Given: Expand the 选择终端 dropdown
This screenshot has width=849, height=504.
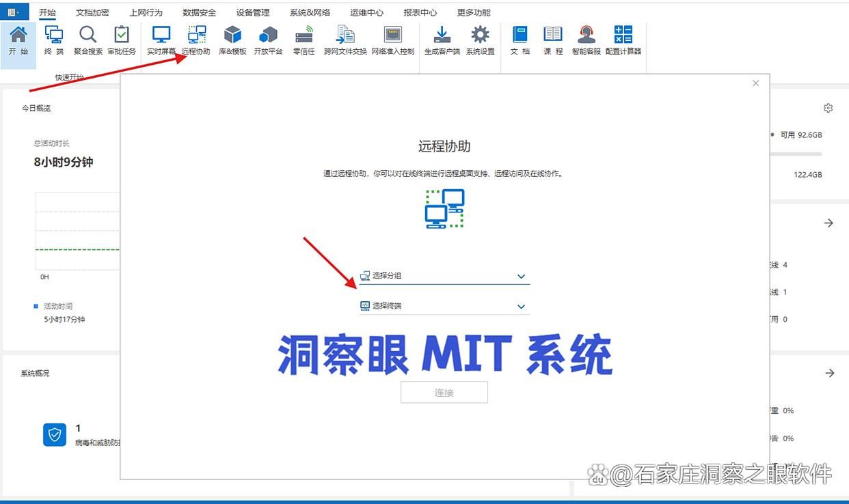Looking at the screenshot, I should [x=444, y=306].
